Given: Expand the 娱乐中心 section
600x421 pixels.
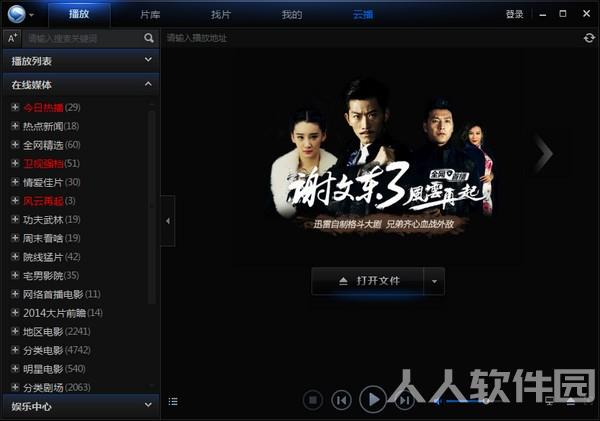Looking at the screenshot, I should click(81, 406).
